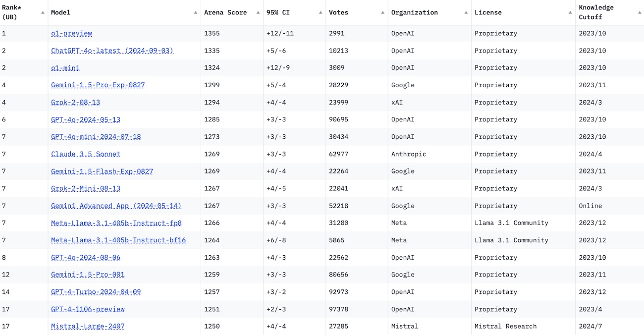Sort by License arrow icon

click(570, 12)
